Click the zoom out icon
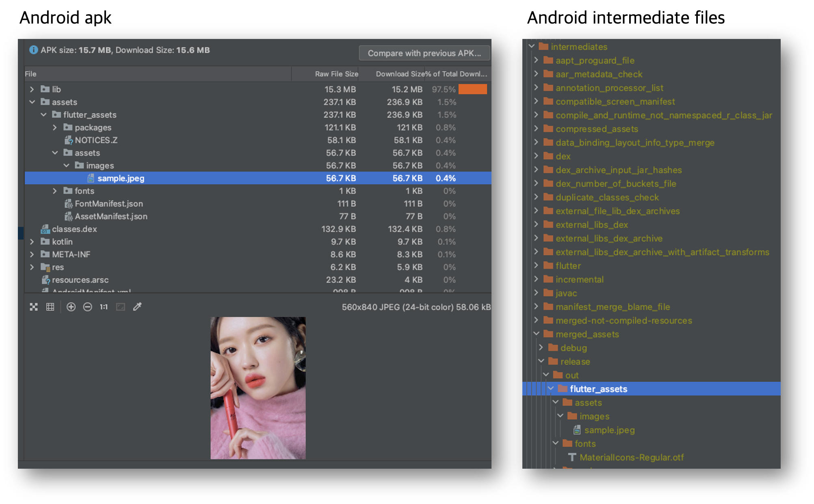814x504 pixels. pyautogui.click(x=87, y=307)
